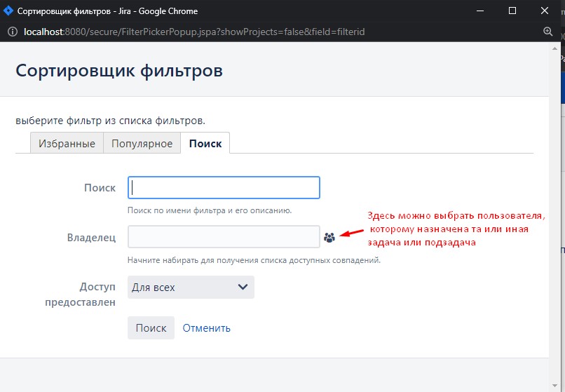565x392 pixels.
Task: Select the Поиск tab
Action: click(205, 143)
